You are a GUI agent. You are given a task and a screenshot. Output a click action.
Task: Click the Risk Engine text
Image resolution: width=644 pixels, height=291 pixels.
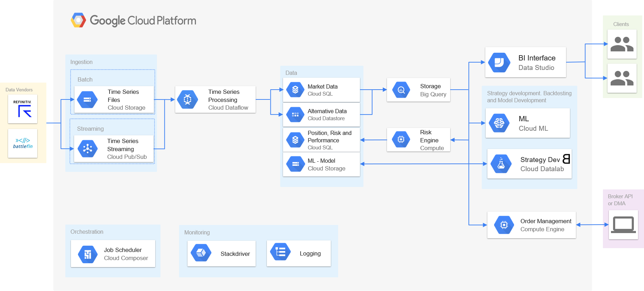coord(429,136)
